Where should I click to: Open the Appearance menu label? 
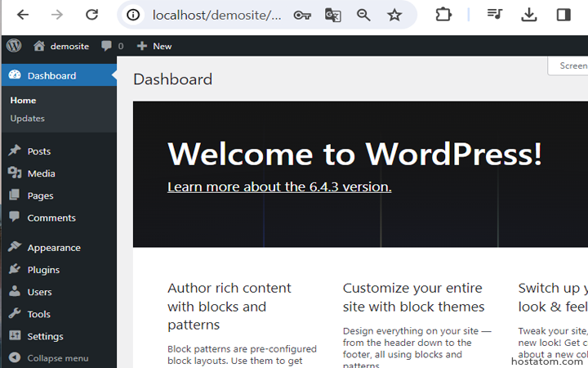pos(54,248)
